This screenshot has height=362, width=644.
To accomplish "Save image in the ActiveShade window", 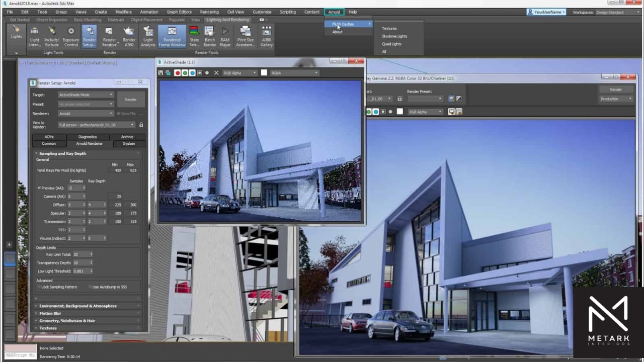I will [161, 73].
